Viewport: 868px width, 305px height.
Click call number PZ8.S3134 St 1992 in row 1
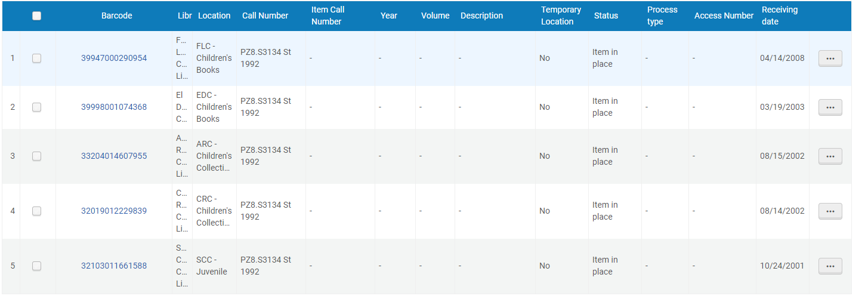(x=266, y=58)
